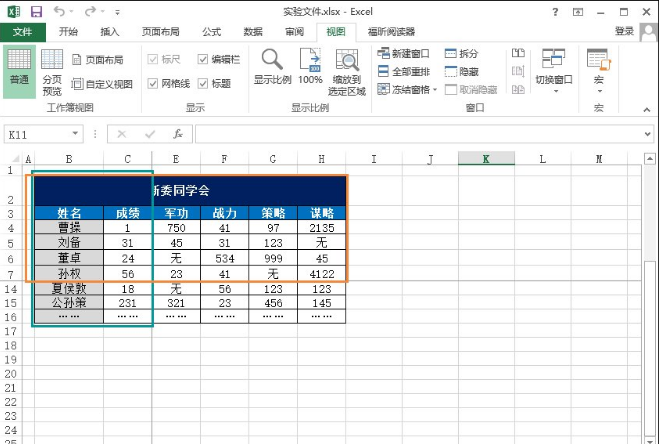Open a 新建窗口 new window
659x444 pixels.
[403, 53]
